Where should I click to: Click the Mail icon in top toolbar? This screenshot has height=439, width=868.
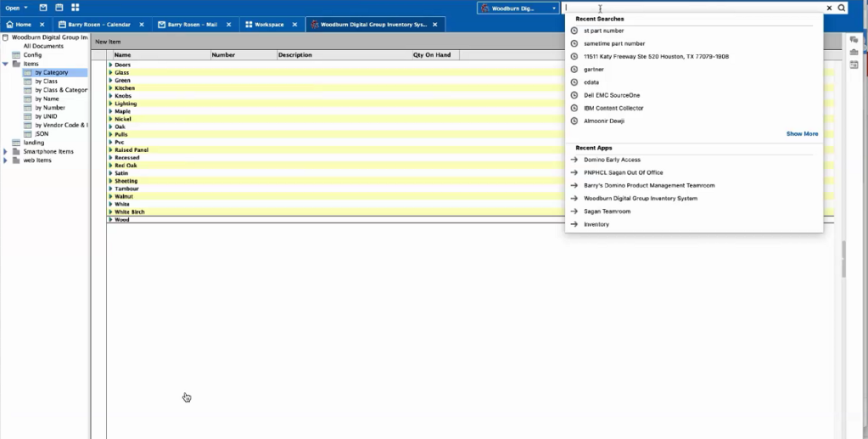click(43, 8)
